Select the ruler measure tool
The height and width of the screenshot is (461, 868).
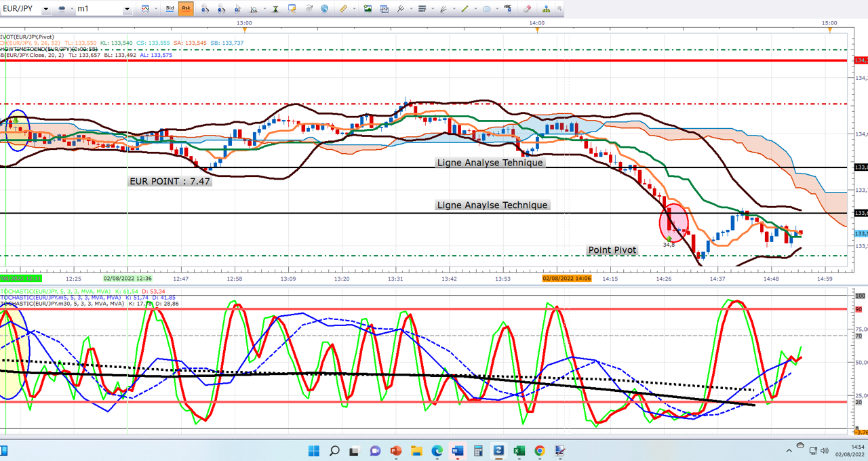[x=343, y=9]
